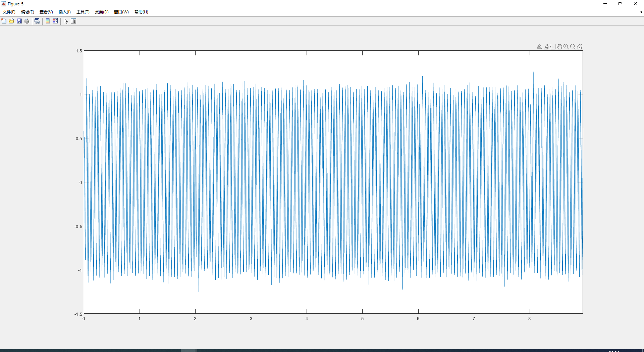Screen dimensions: 644x352
Task: Open the 工具(T) menu
Action: point(83,12)
